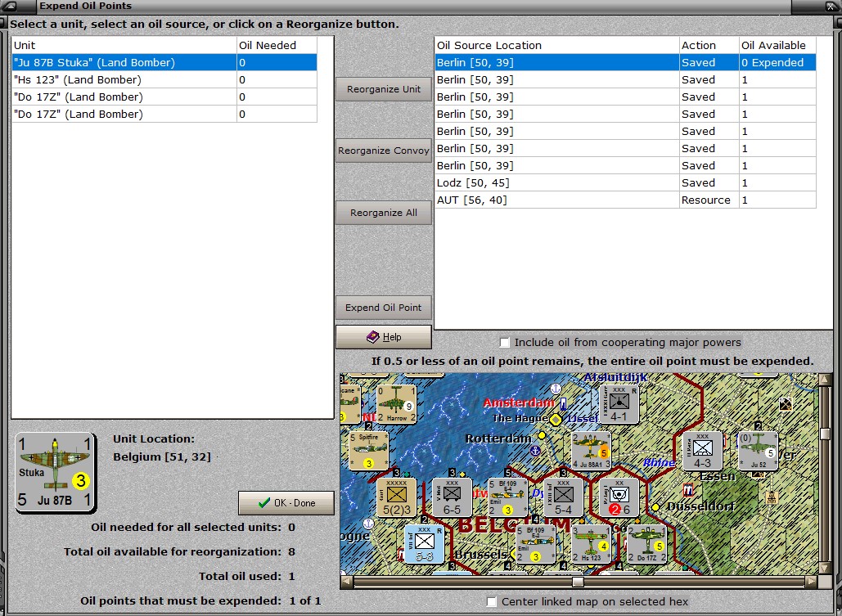Image resolution: width=842 pixels, height=616 pixels.
Task: Click the Essen label on the map
Action: [x=717, y=476]
